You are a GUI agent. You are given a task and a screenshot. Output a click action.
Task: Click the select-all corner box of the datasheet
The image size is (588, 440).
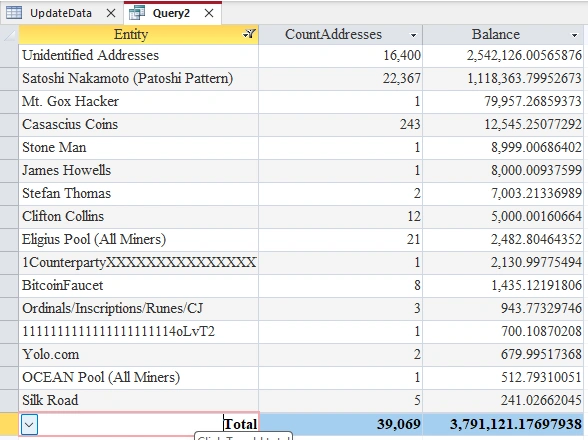point(9,35)
